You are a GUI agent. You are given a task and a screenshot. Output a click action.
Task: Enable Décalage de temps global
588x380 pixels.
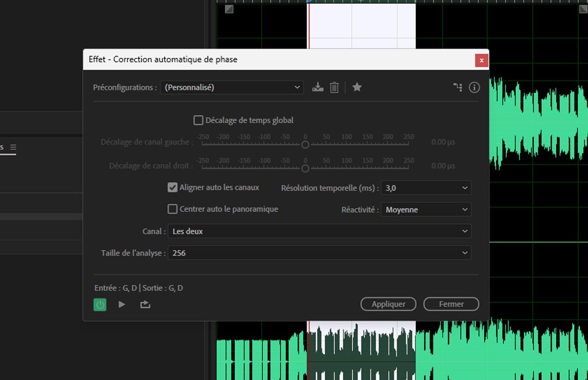198,120
